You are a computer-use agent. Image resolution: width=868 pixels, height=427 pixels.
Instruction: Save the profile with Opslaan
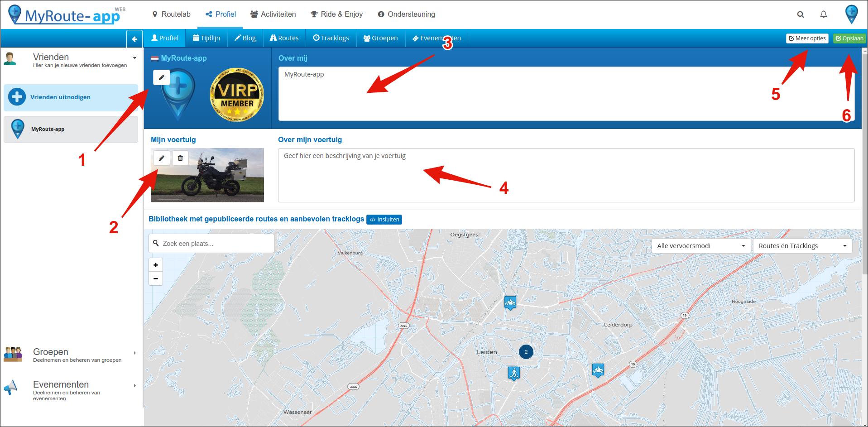pyautogui.click(x=849, y=38)
